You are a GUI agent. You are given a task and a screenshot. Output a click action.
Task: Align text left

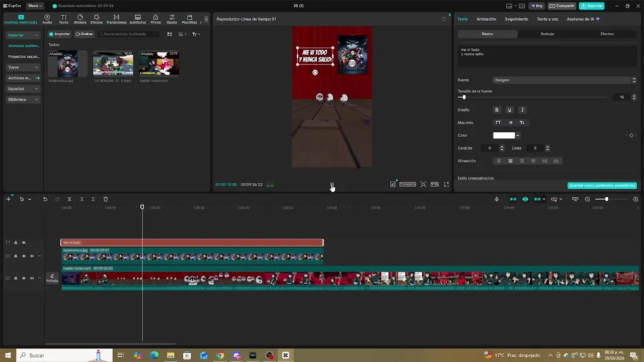click(x=499, y=161)
